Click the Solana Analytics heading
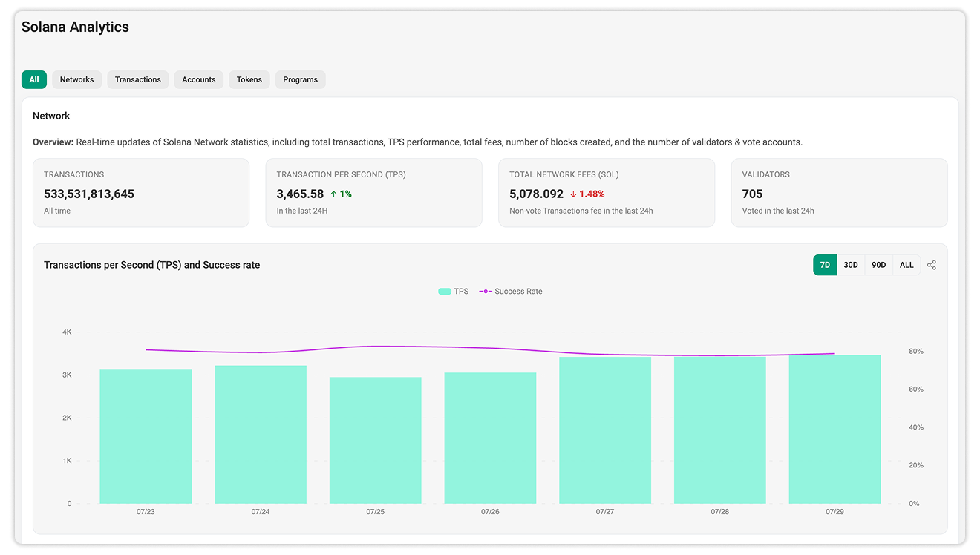 point(75,27)
